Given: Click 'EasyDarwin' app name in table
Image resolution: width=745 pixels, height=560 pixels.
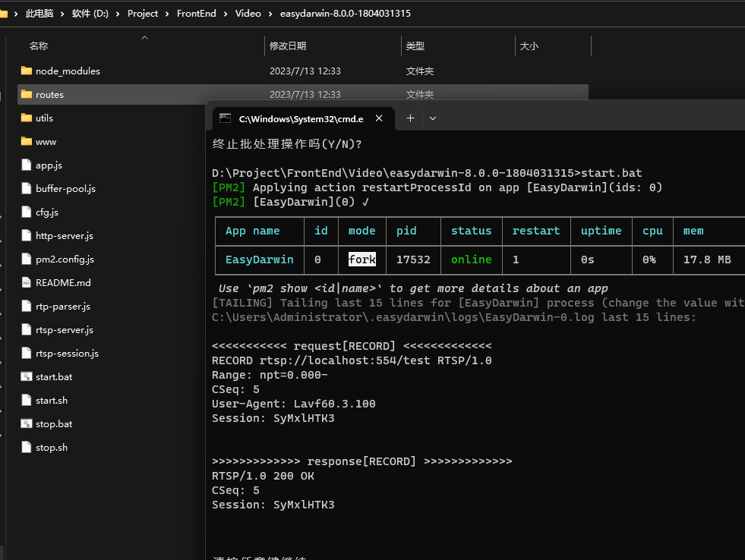Looking at the screenshot, I should click(x=260, y=260).
